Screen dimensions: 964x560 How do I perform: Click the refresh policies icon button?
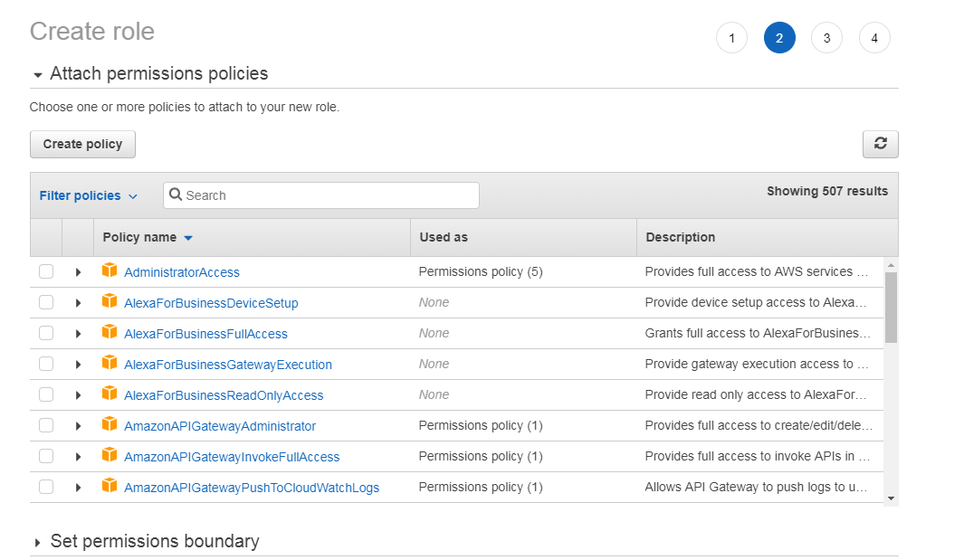point(880,144)
